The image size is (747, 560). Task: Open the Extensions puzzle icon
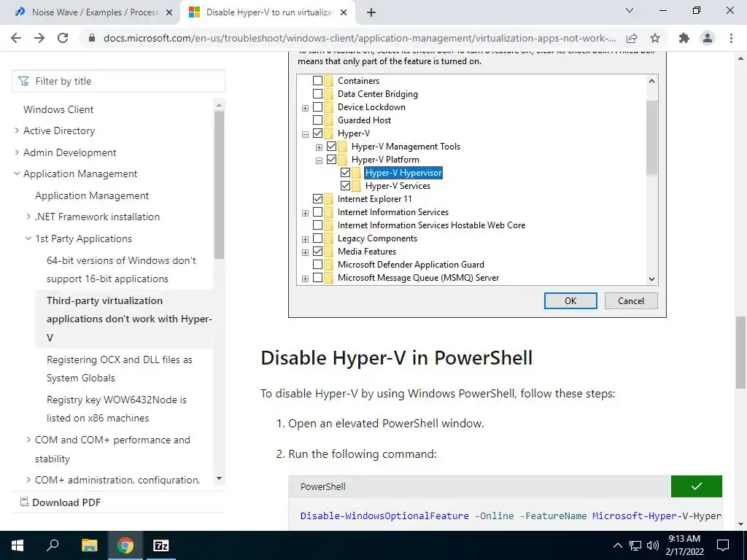[684, 38]
